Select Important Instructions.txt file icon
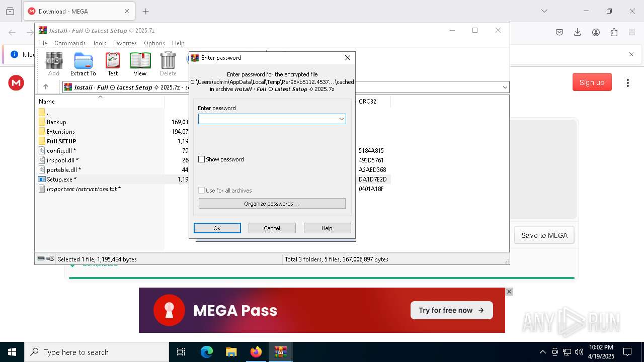 [x=42, y=189]
